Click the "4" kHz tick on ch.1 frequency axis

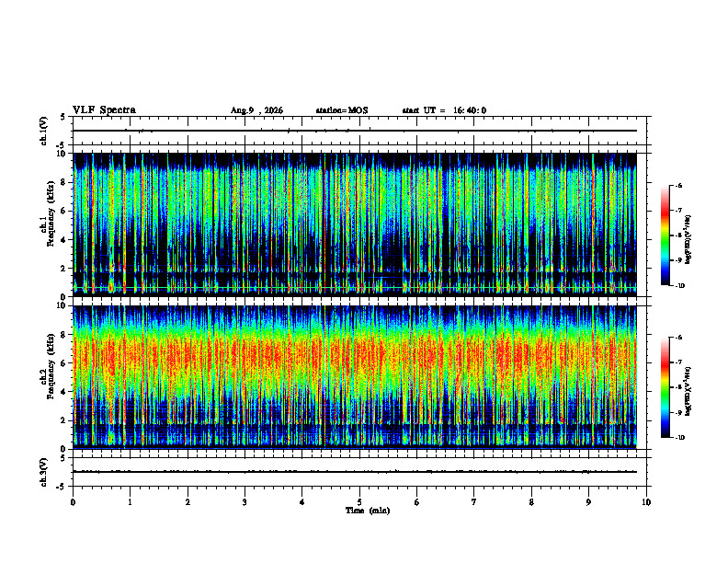tap(63, 240)
